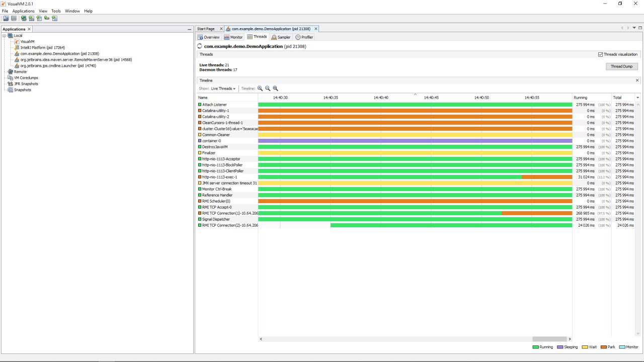The width and height of the screenshot is (644, 362).
Task: Uncheck the Threads visualization checkbox
Action: click(600, 54)
